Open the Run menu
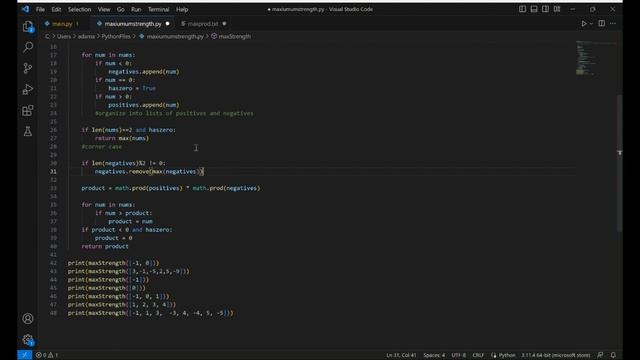The height and width of the screenshot is (360, 640). pyautogui.click(x=136, y=9)
